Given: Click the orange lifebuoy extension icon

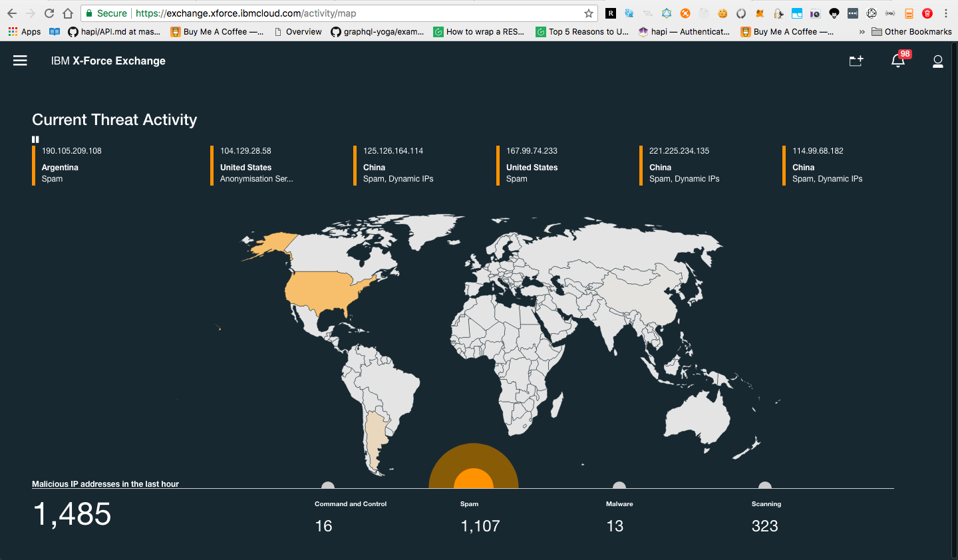Looking at the screenshot, I should (685, 13).
